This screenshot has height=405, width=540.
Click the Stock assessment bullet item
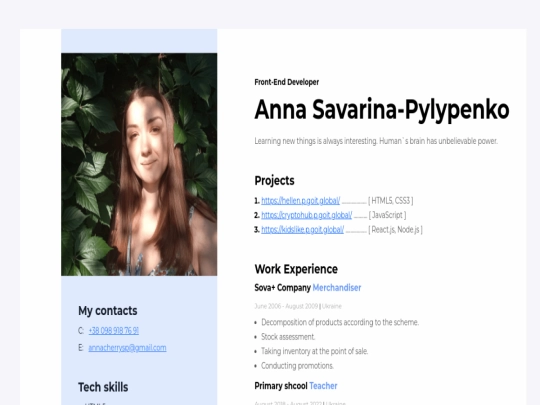click(288, 337)
